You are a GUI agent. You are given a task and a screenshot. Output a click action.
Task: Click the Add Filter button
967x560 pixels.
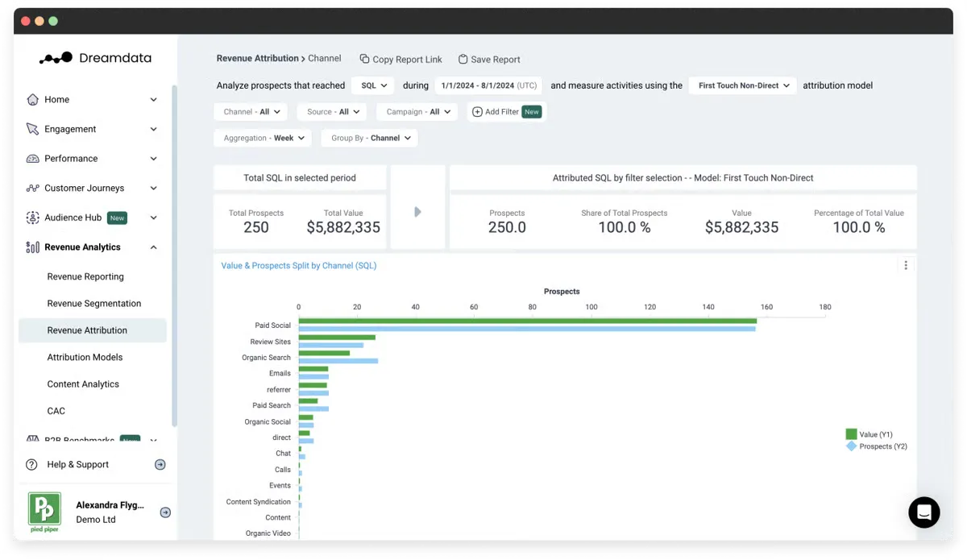coord(505,112)
